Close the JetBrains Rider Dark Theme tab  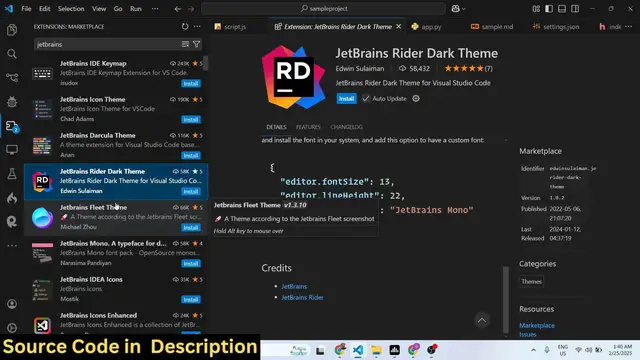pos(398,27)
